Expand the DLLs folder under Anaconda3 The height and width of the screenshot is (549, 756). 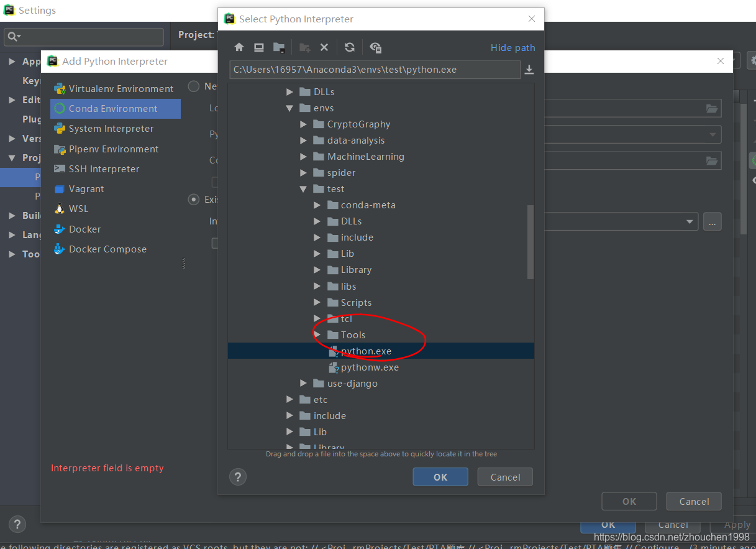click(289, 92)
